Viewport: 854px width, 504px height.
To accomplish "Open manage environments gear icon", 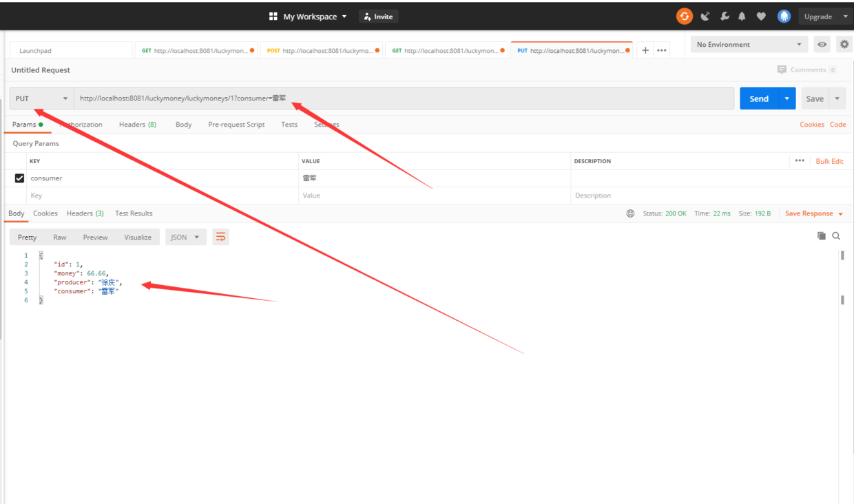I will (x=844, y=45).
